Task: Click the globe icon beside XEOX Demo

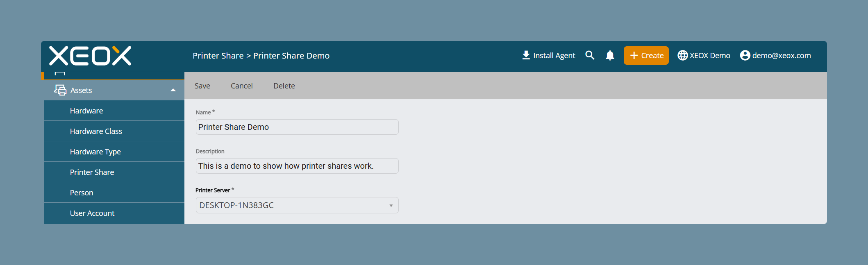Action: (682, 55)
